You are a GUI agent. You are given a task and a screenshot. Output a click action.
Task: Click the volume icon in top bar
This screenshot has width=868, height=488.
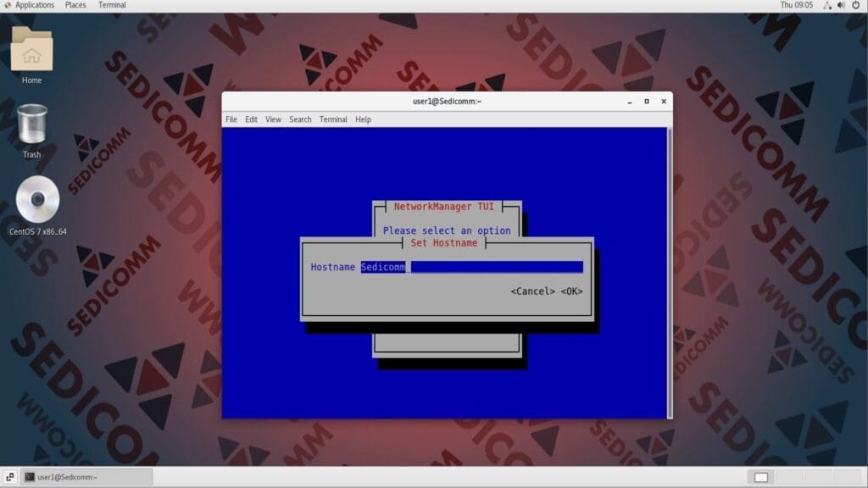pos(841,5)
